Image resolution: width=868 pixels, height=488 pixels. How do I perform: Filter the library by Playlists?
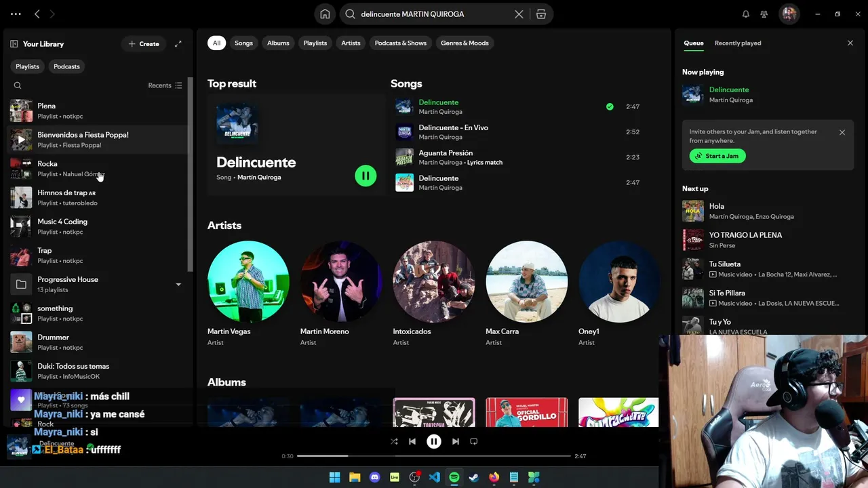point(27,66)
